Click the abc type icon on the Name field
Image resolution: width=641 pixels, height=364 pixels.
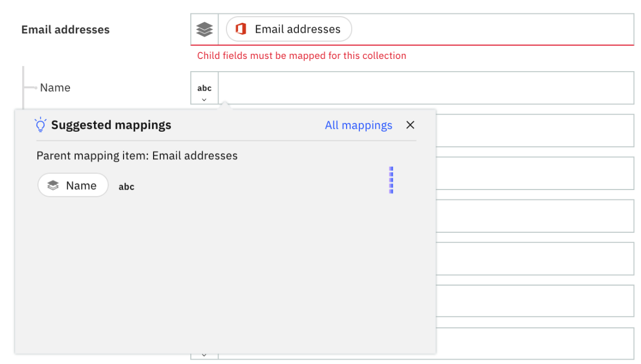coord(204,87)
